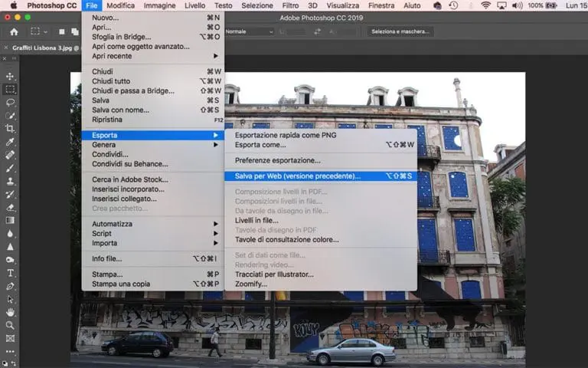588x368 pixels.
Task: Open the Normale style dropdown
Action: 249,32
